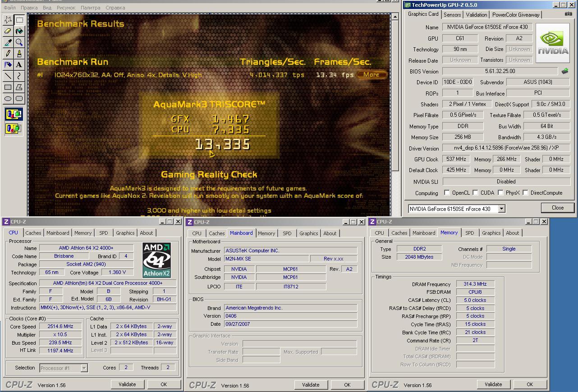Open the Палитра menu in Paint
Screen dimensions: 578x392
point(91,8)
